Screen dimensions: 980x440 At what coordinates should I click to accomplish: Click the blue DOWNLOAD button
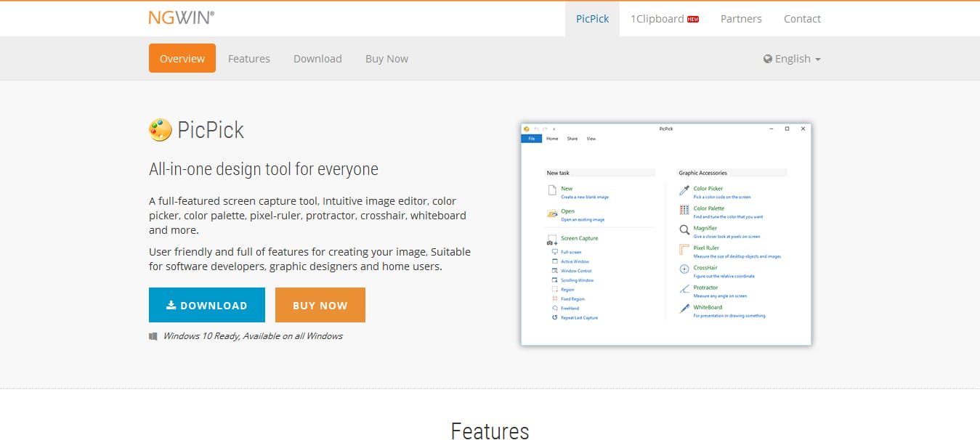click(x=207, y=305)
